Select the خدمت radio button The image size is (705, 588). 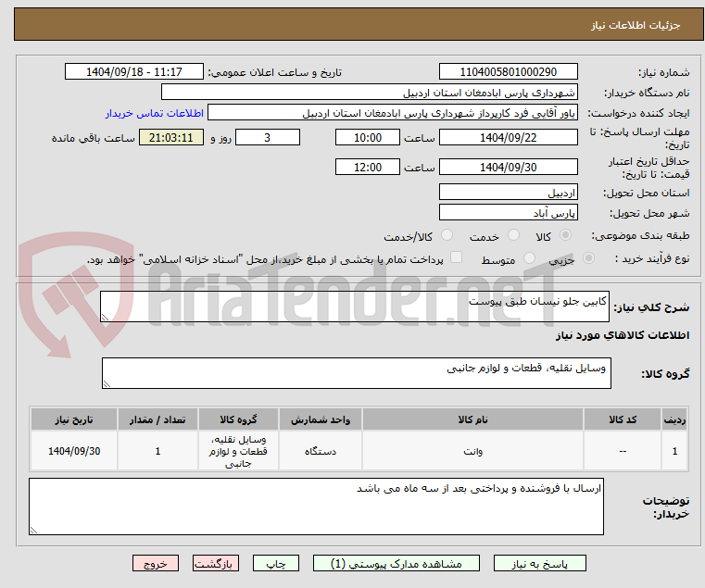click(x=513, y=235)
